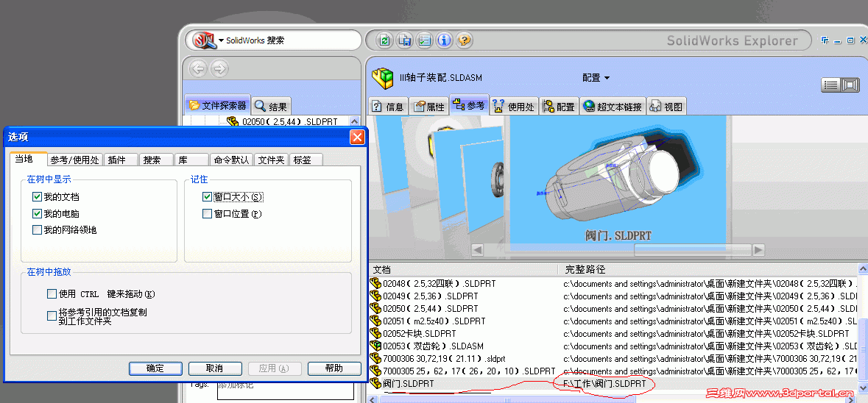Viewport: 868px width, 403px height.
Task: Click assembly icon of 02053 双齿轮 row
Action: [376, 346]
